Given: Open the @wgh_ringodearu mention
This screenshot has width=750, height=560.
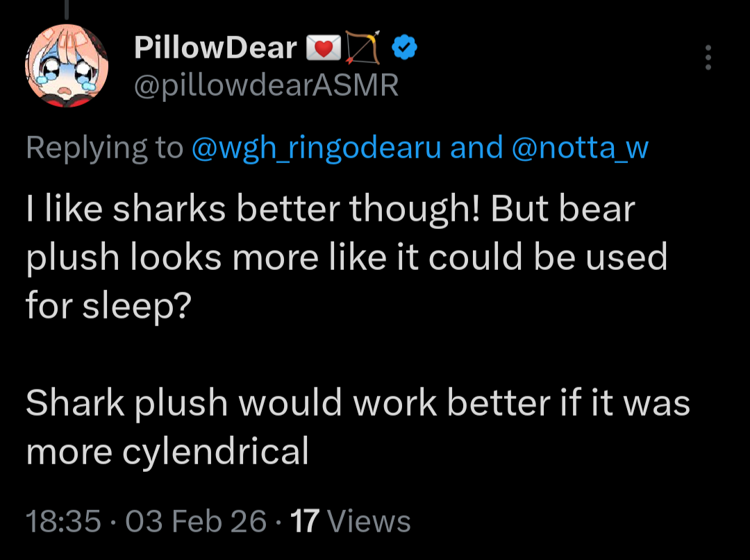Looking at the screenshot, I should click(x=316, y=148).
